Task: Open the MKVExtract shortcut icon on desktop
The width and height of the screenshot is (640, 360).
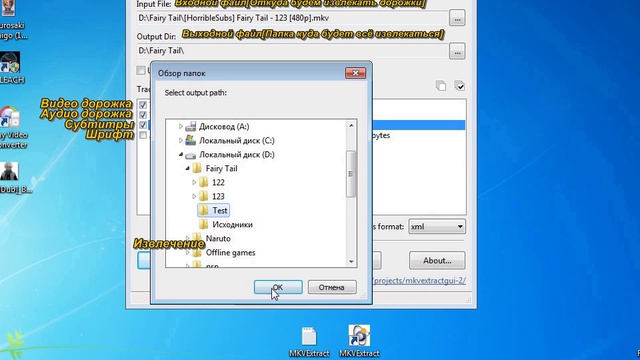Action: click(359, 336)
